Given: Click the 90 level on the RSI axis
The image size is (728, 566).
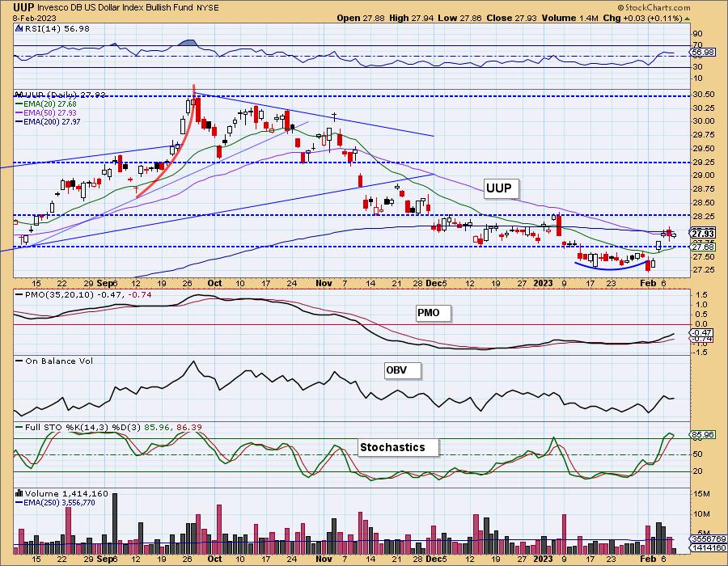Looking at the screenshot, I should [697, 33].
